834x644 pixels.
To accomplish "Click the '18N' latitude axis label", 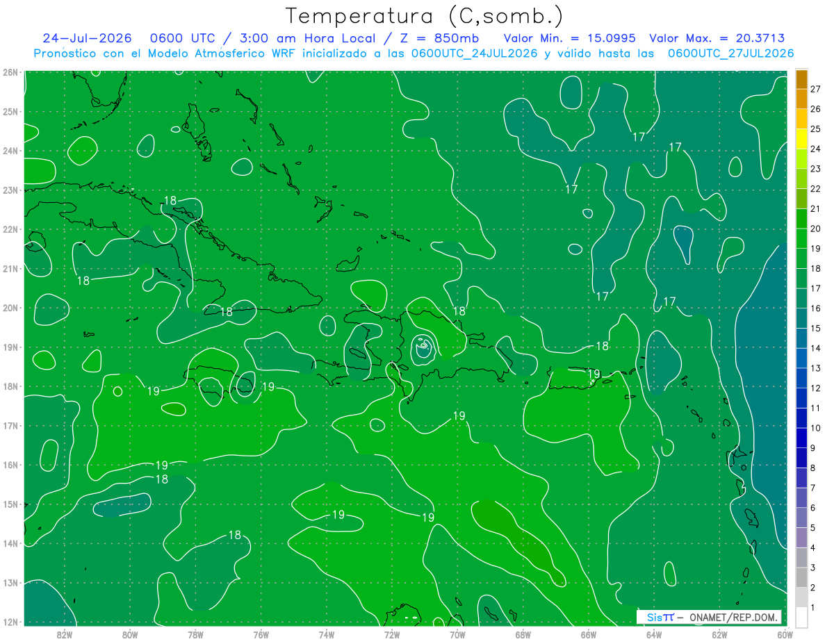I will 10,386.
